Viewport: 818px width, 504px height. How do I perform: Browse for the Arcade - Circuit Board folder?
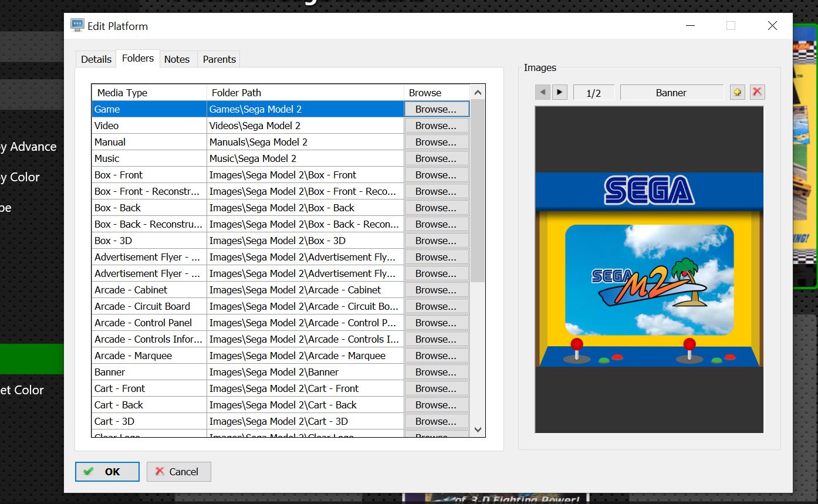(436, 306)
